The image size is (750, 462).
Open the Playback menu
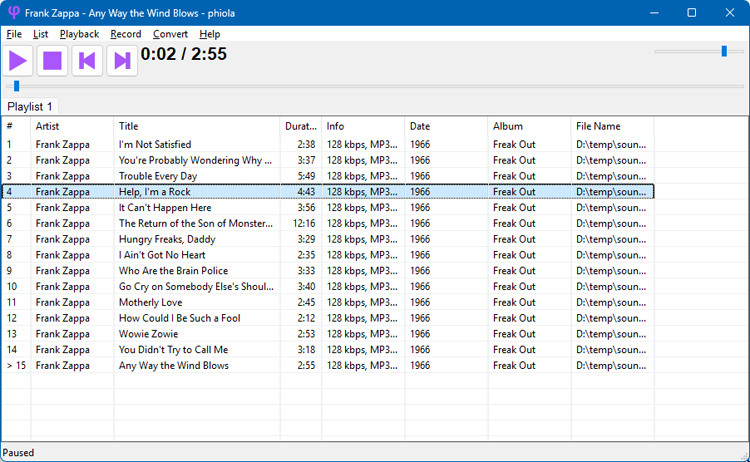tap(79, 34)
